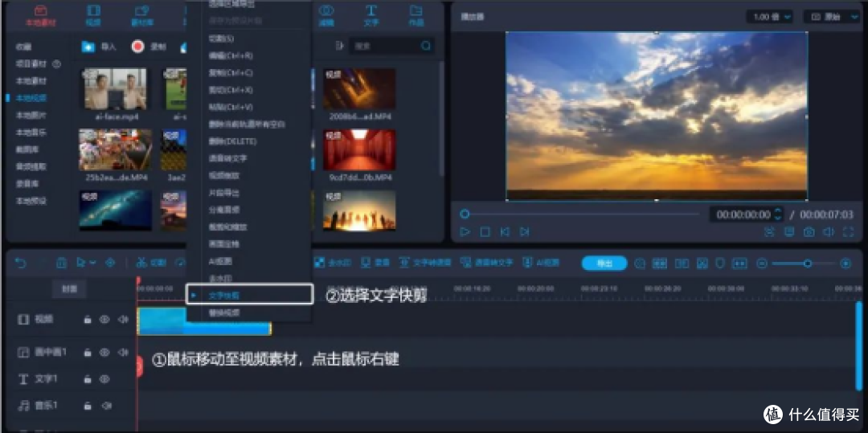Switch to the 本地素材 top tab

pos(40,16)
